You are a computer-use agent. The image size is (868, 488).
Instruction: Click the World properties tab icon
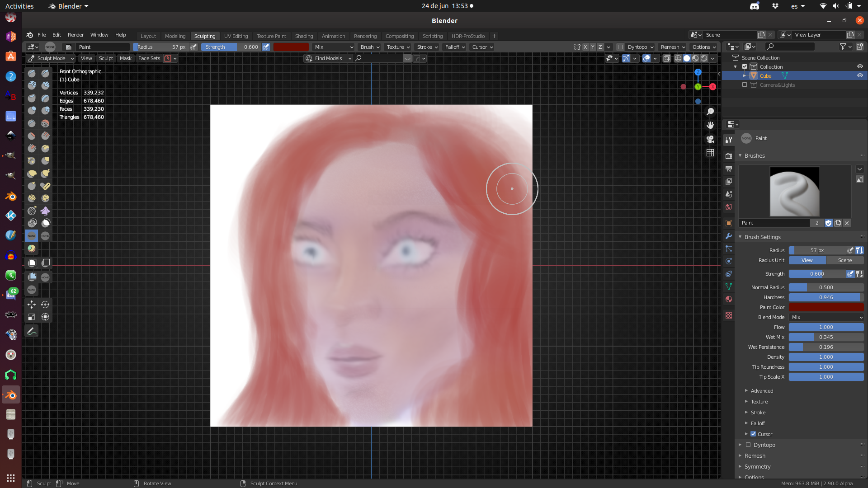coord(729,207)
